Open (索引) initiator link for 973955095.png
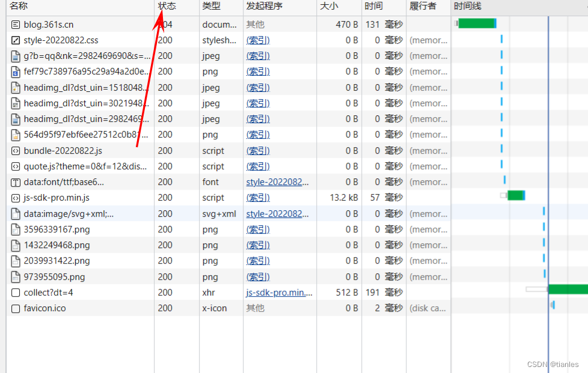The image size is (588, 373). tap(258, 277)
